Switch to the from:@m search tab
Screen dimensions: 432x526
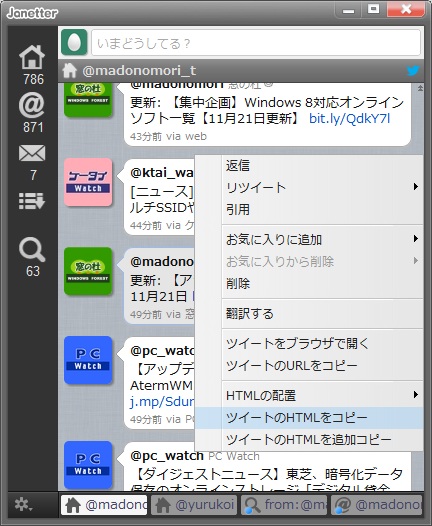(x=284, y=505)
